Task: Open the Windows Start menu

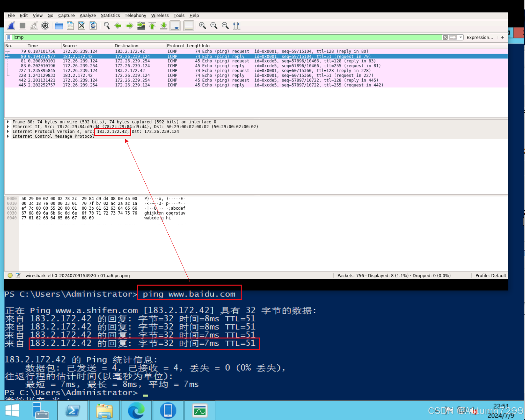Action: pyautogui.click(x=12, y=410)
